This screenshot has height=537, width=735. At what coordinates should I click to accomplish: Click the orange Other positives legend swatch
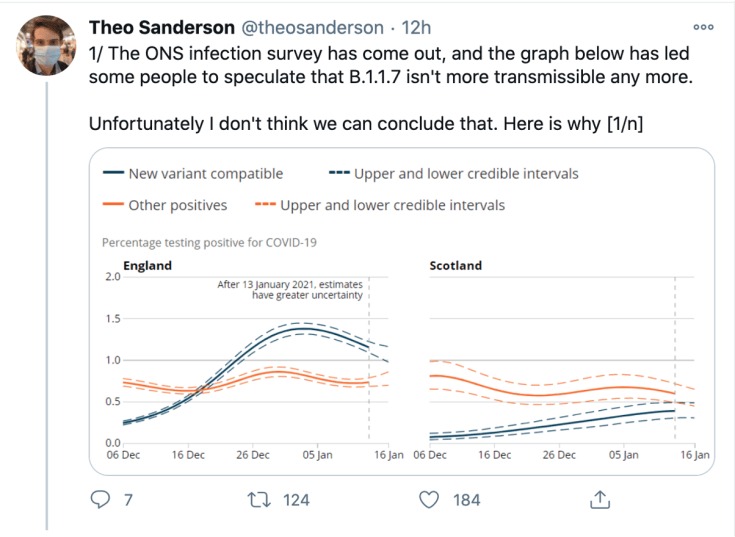113,205
